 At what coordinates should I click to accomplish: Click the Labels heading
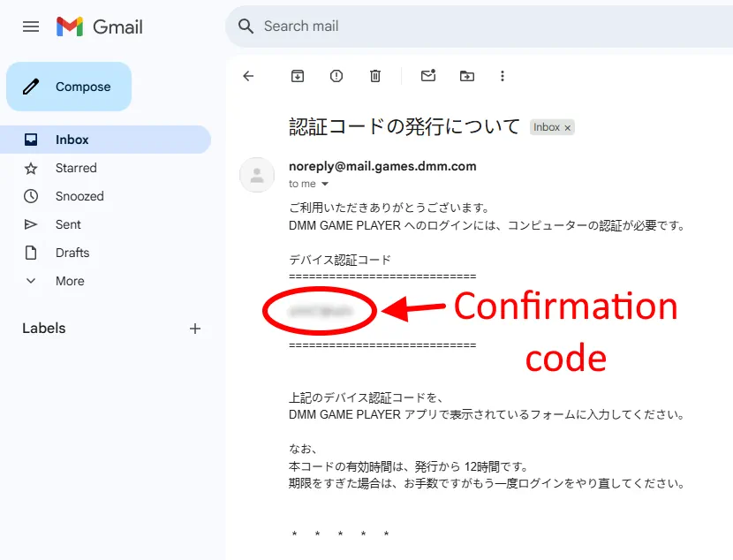pyautogui.click(x=44, y=329)
